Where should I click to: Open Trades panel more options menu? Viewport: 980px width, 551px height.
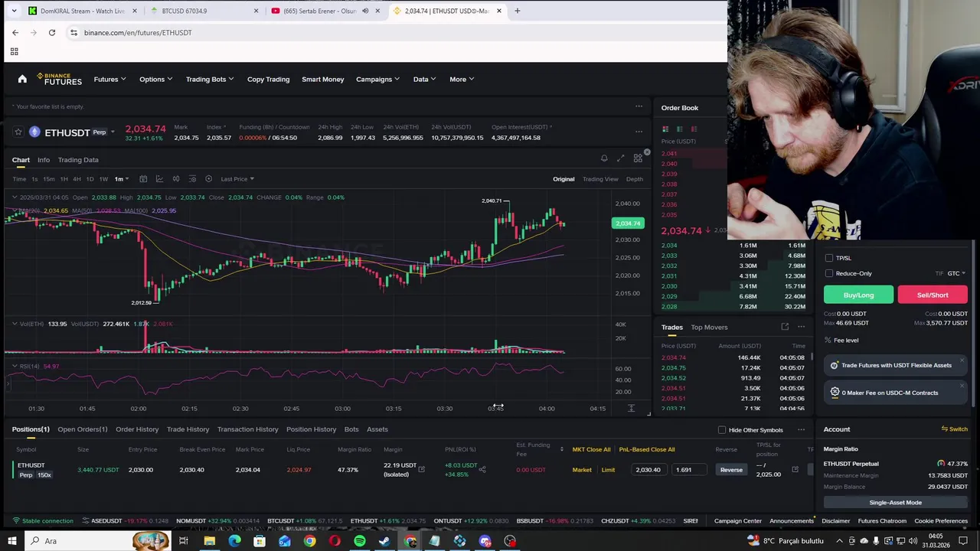pos(801,327)
